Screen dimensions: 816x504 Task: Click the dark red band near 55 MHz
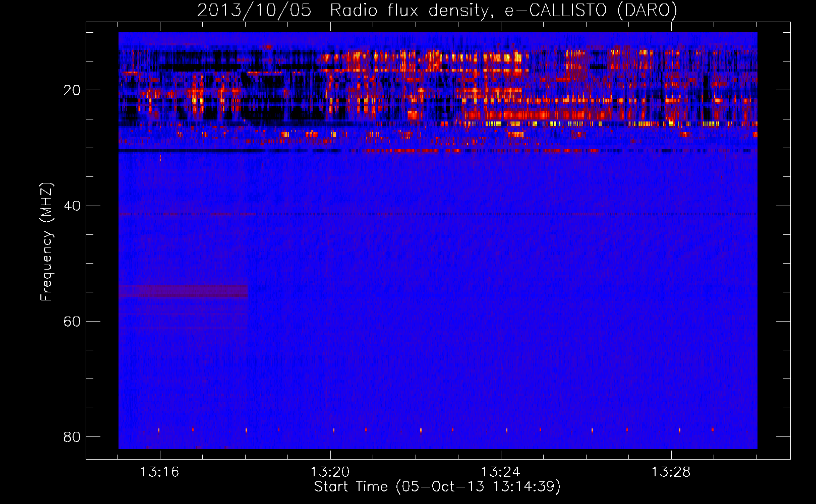pos(183,291)
